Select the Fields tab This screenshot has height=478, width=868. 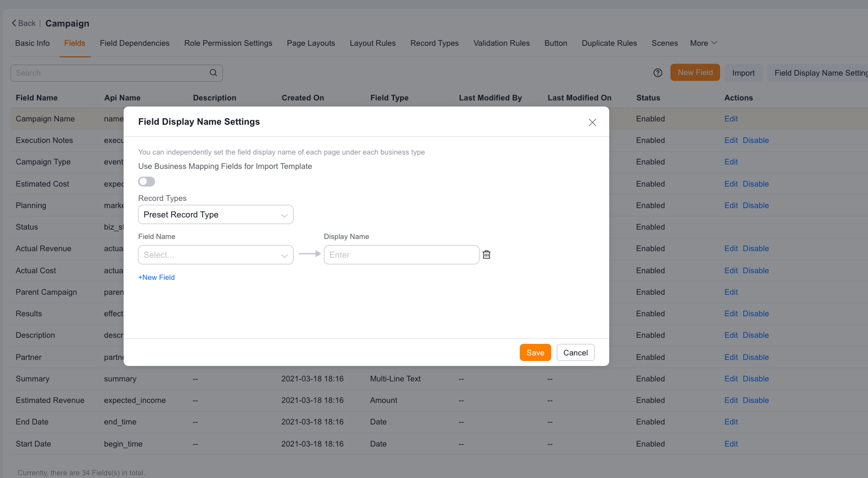coord(74,43)
